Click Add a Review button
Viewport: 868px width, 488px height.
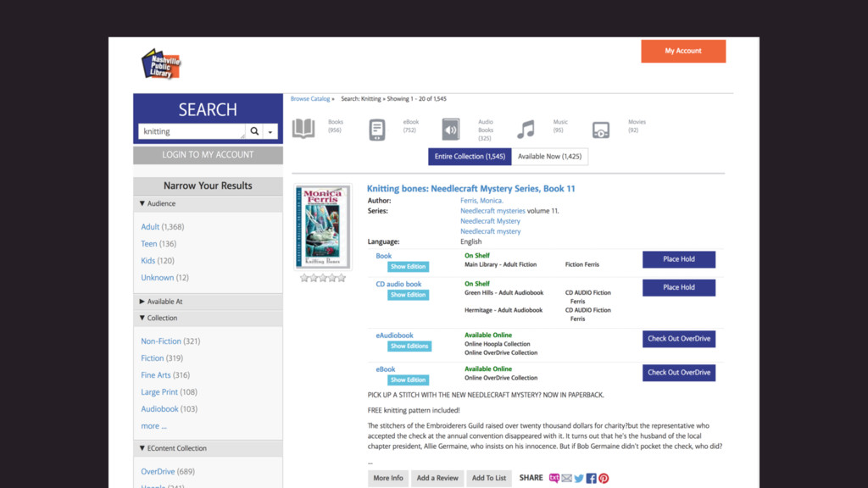pos(437,478)
